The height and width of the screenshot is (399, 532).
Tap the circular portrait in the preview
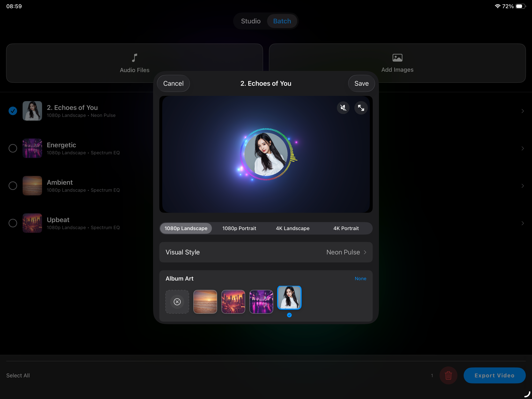click(x=266, y=154)
